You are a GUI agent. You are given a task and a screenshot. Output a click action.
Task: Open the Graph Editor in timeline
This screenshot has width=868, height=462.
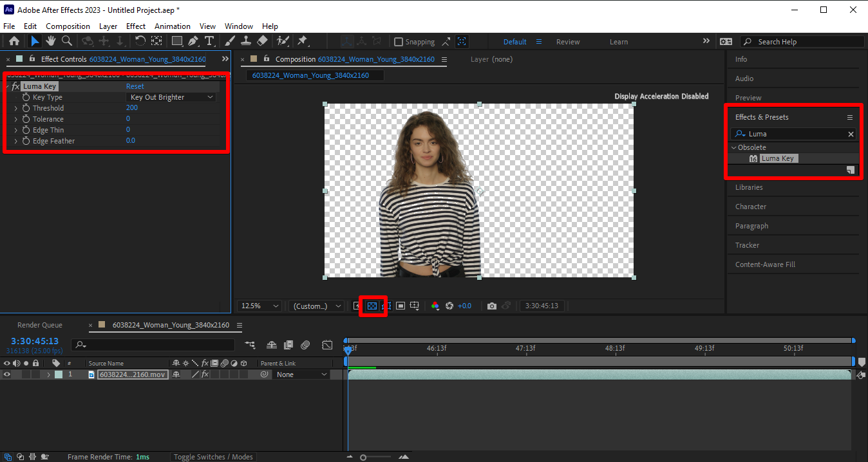pyautogui.click(x=327, y=345)
